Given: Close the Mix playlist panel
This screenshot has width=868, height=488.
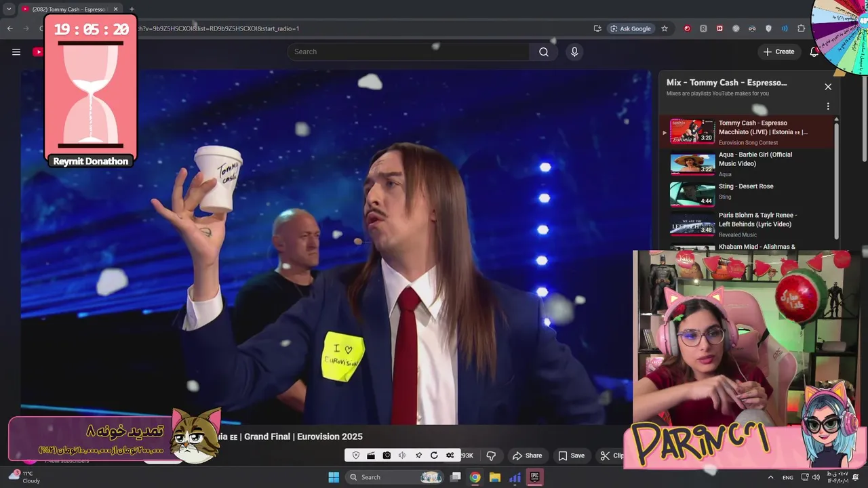Looking at the screenshot, I should point(828,87).
